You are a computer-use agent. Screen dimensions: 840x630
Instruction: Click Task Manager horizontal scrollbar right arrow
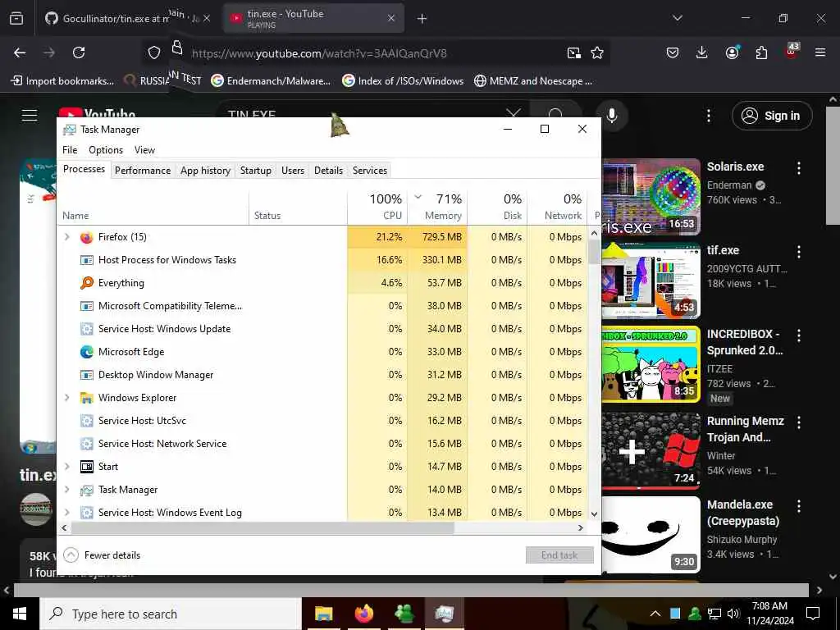point(581,527)
